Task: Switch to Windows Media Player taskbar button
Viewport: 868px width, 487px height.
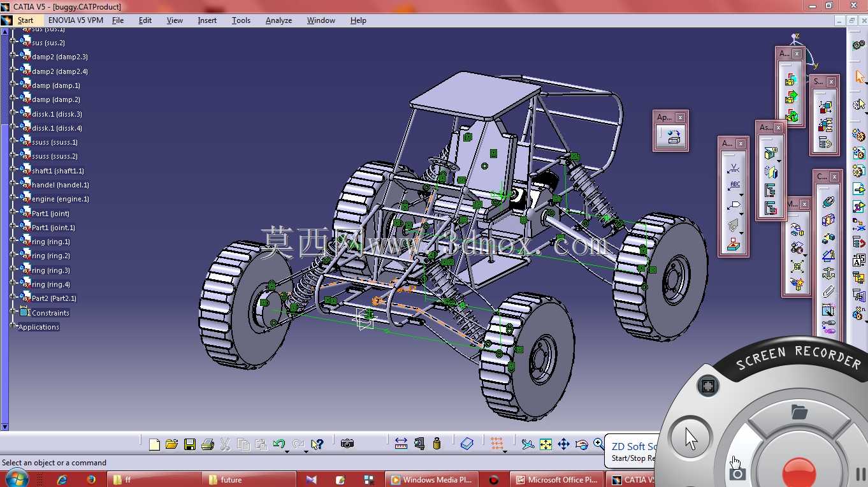Action: [x=432, y=480]
